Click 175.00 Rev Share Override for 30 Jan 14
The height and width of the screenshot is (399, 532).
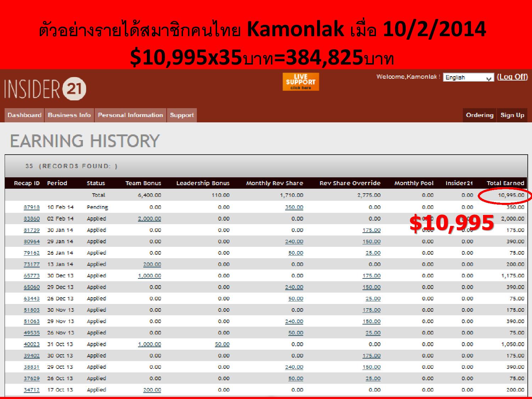[x=371, y=230]
